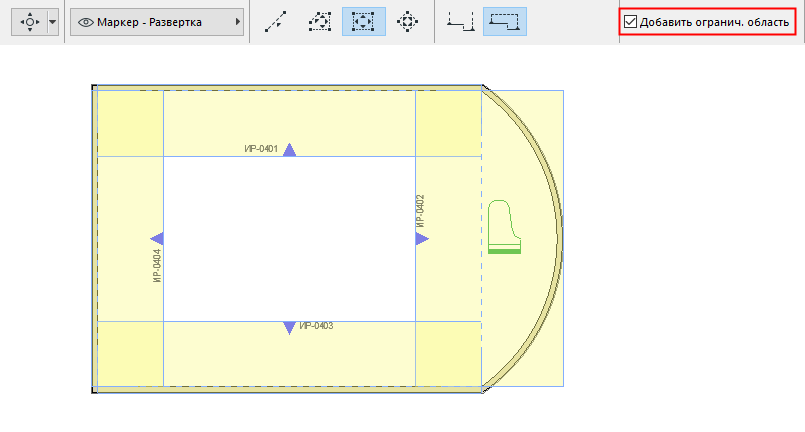Expand the Маркер - Развертка flyout arrow
805x432 pixels.
pyautogui.click(x=237, y=22)
